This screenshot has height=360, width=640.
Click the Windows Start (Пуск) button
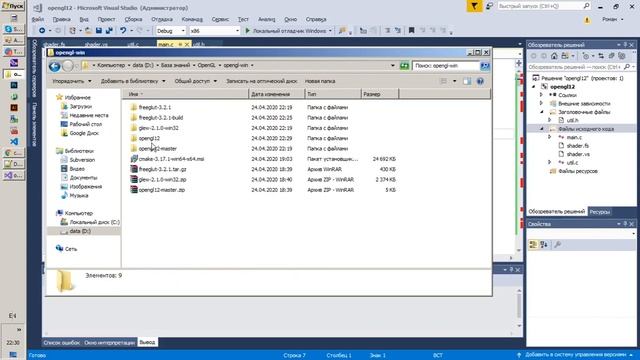click(x=13, y=6)
